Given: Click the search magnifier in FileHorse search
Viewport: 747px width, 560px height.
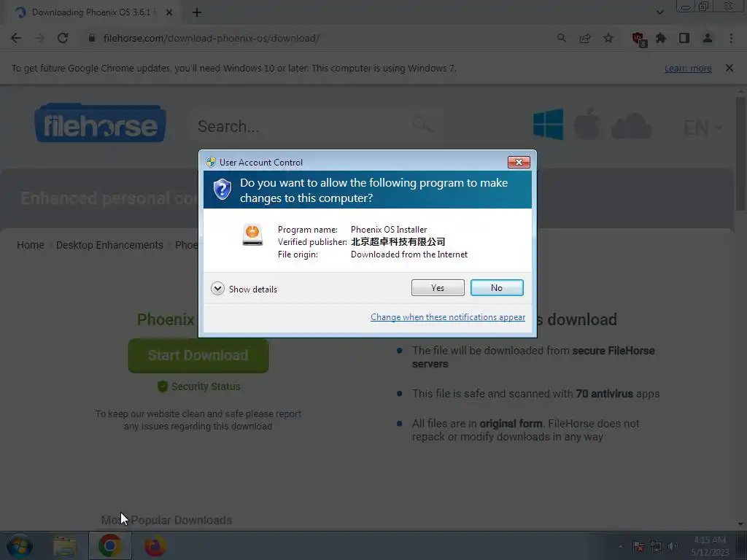Looking at the screenshot, I should (x=422, y=125).
